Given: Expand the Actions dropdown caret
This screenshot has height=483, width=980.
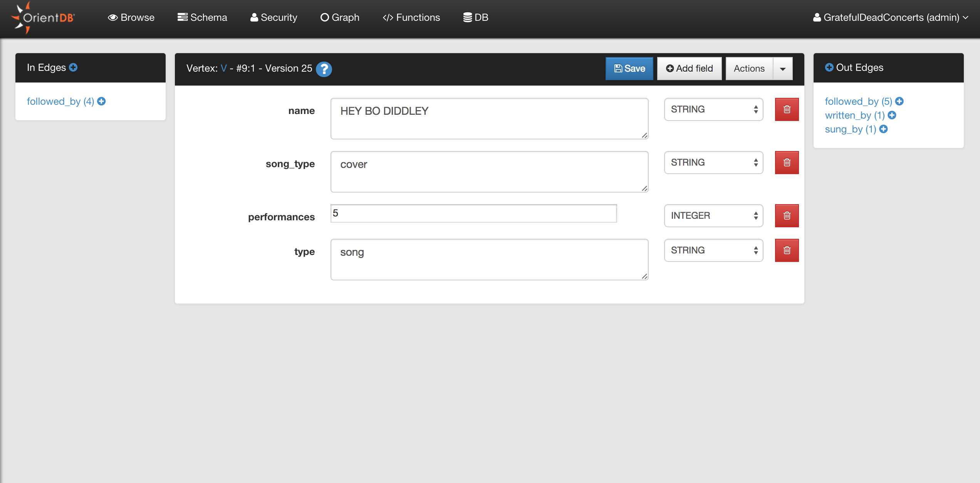Looking at the screenshot, I should pos(783,69).
